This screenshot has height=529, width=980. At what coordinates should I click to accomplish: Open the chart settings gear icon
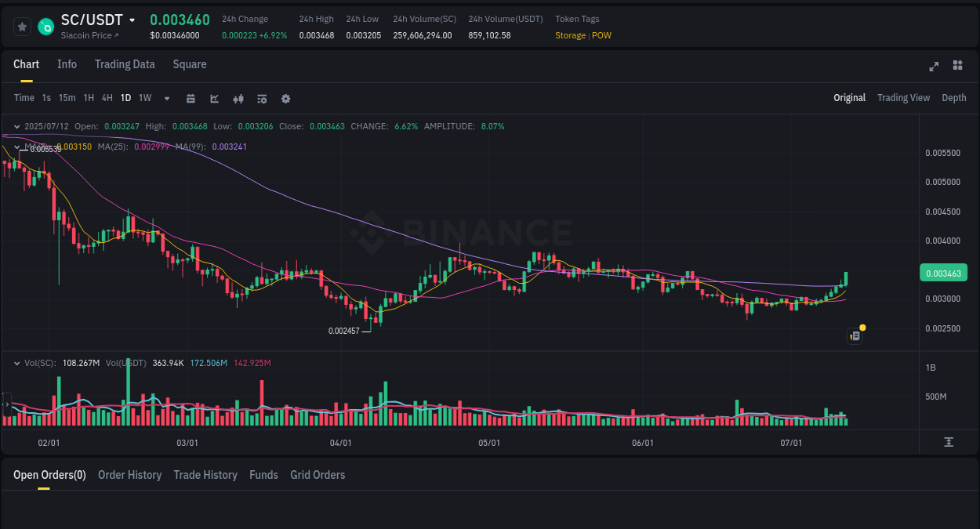(285, 98)
